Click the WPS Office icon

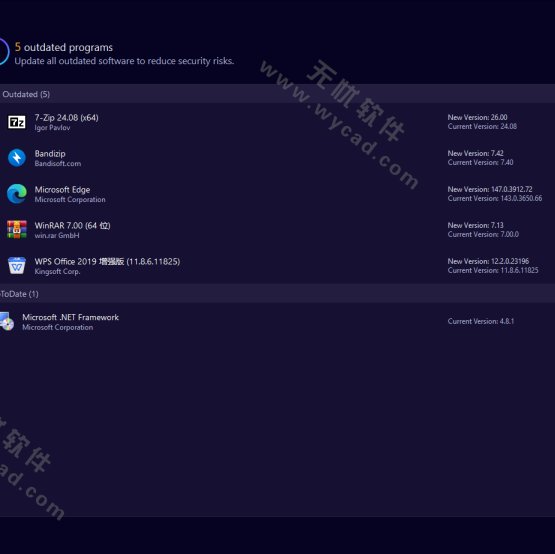click(17, 266)
